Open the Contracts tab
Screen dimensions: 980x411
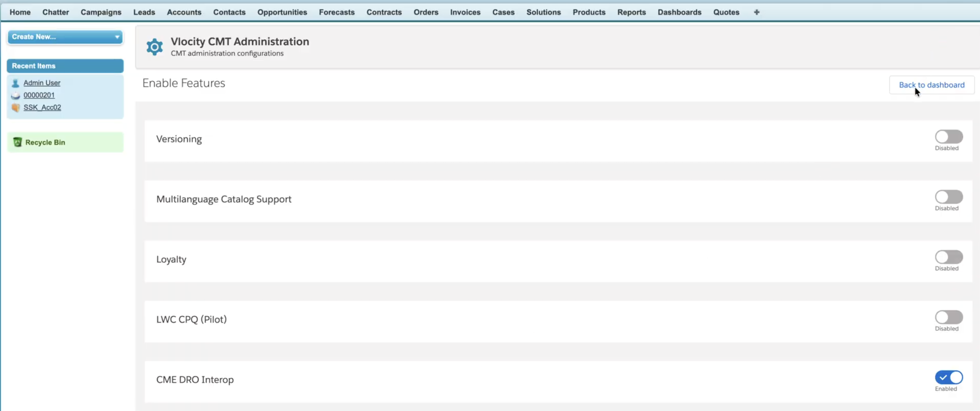click(x=384, y=12)
